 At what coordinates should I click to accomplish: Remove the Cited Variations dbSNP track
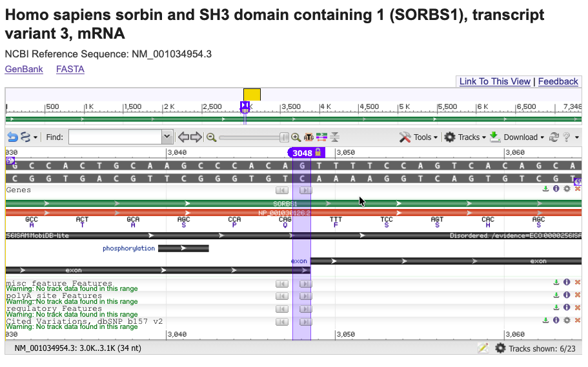click(578, 320)
